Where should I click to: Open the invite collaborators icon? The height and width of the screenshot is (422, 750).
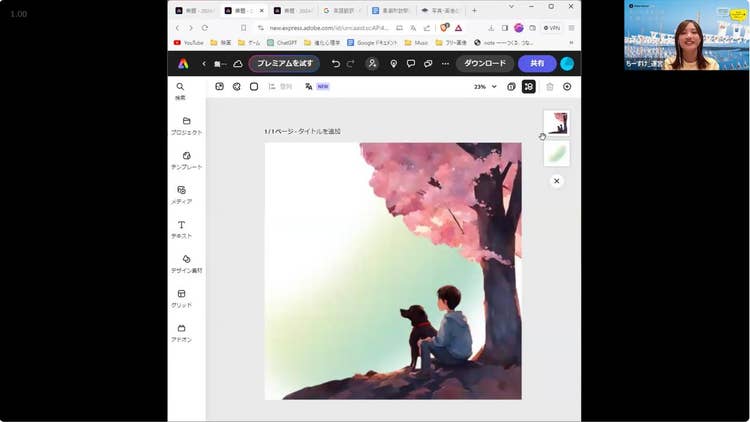pyautogui.click(x=372, y=64)
